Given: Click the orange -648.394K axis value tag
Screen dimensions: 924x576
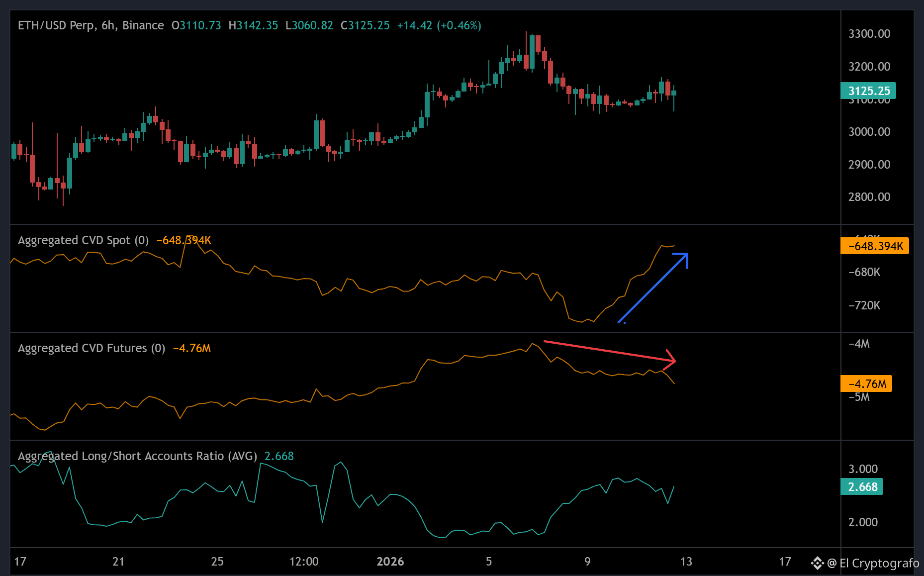Looking at the screenshot, I should (875, 246).
